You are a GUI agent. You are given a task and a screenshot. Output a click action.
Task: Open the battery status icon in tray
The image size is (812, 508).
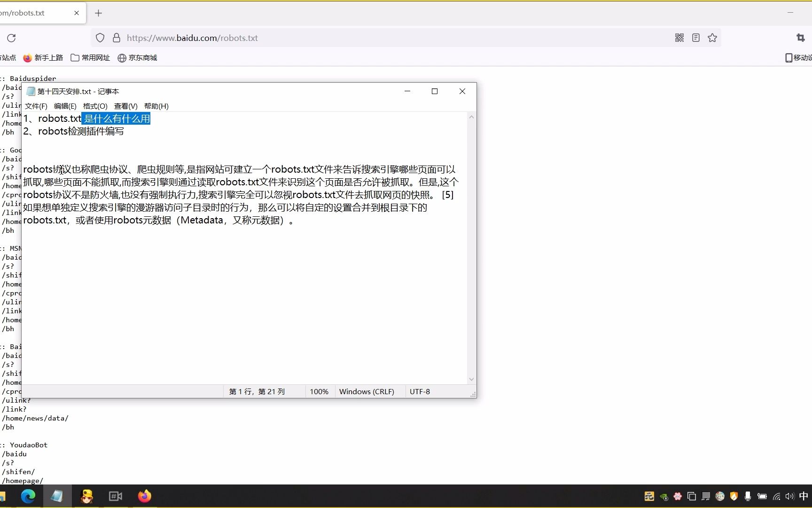(x=762, y=496)
